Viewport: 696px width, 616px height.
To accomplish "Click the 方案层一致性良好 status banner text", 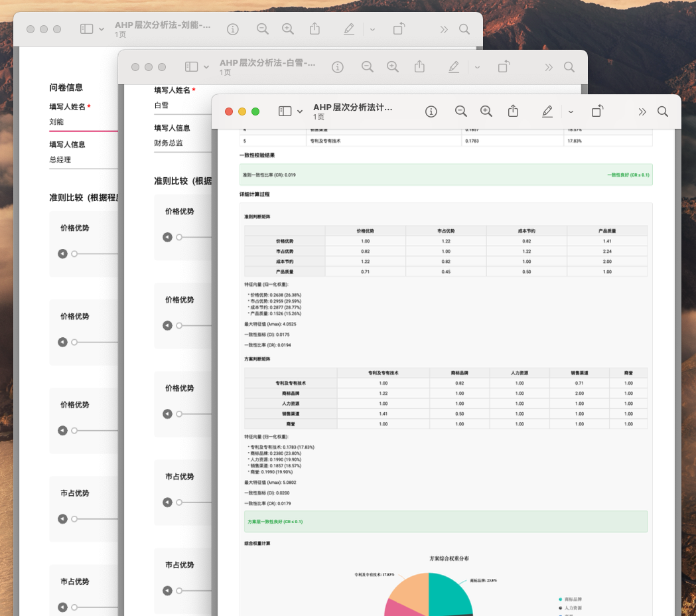I will (275, 522).
